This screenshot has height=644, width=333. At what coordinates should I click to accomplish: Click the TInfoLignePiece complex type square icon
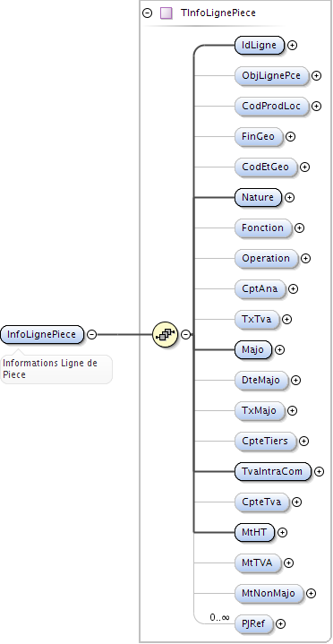point(166,13)
